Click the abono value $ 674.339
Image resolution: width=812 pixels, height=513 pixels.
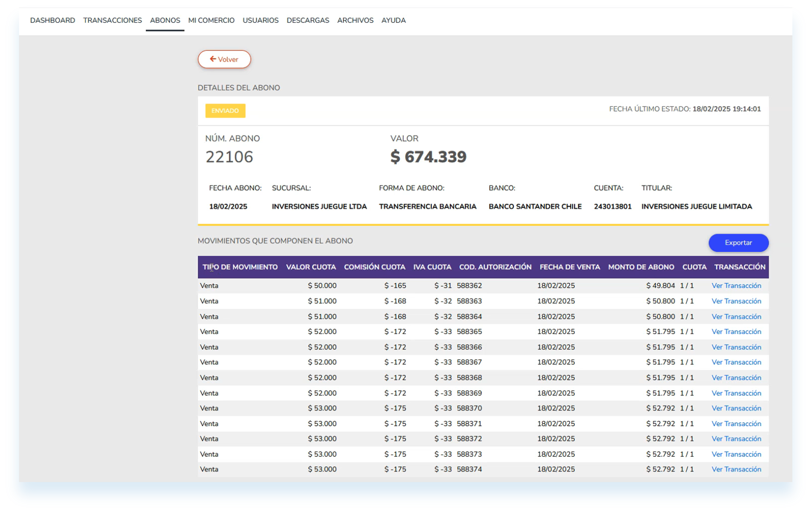429,157
